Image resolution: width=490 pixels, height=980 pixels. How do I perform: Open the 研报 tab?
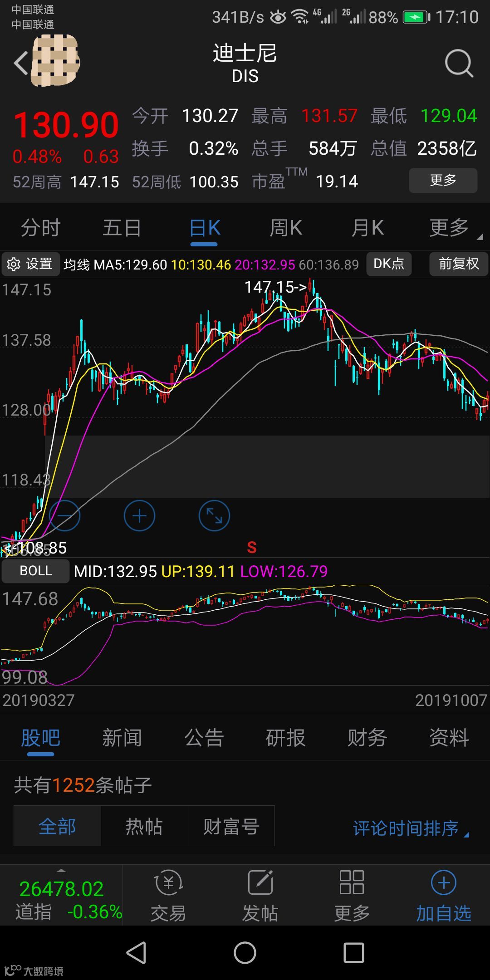(x=286, y=738)
